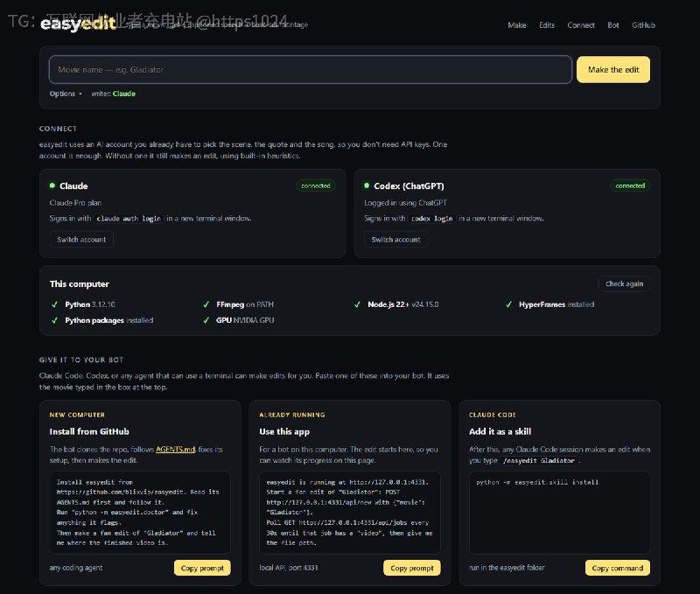Click the Python 3.12.10 checkmark
The height and width of the screenshot is (594, 700).
click(x=54, y=304)
